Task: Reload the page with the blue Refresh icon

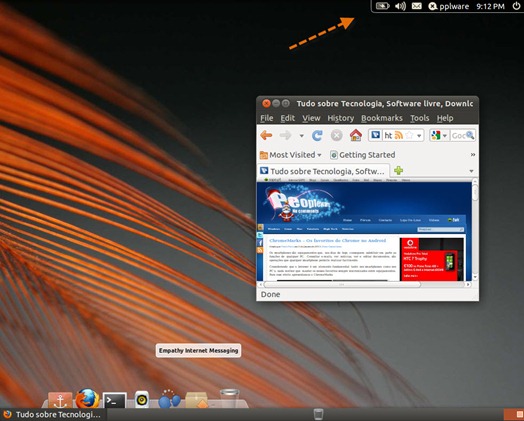Action: [317, 135]
